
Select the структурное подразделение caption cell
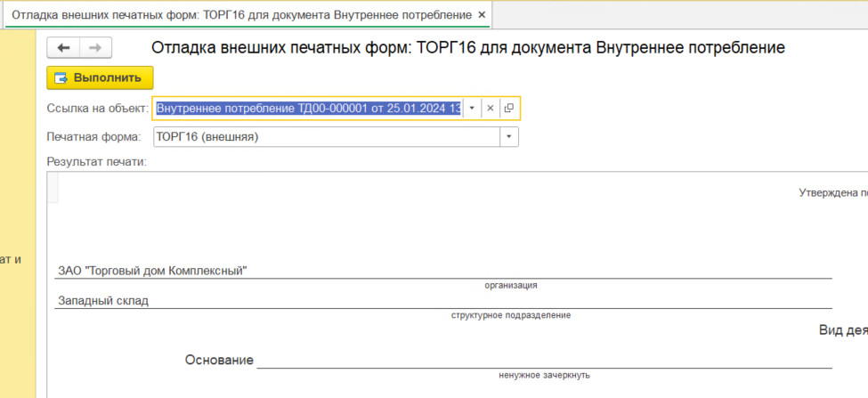pos(510,315)
